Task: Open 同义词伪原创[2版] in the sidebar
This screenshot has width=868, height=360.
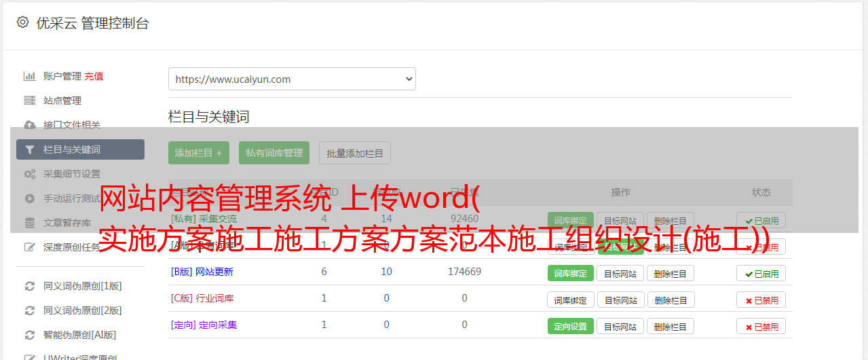Action: point(83,310)
